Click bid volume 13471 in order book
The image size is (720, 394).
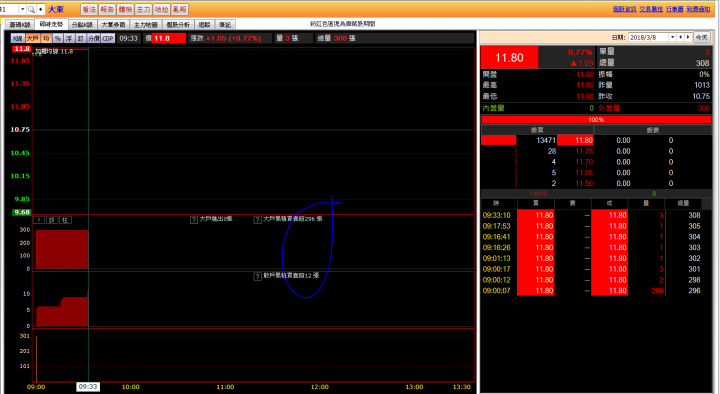(x=546, y=140)
